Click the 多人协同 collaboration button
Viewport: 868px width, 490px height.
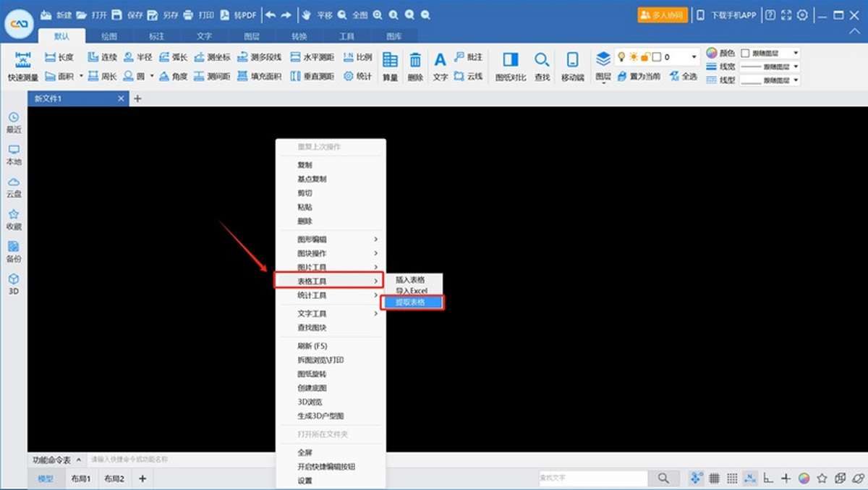(662, 14)
